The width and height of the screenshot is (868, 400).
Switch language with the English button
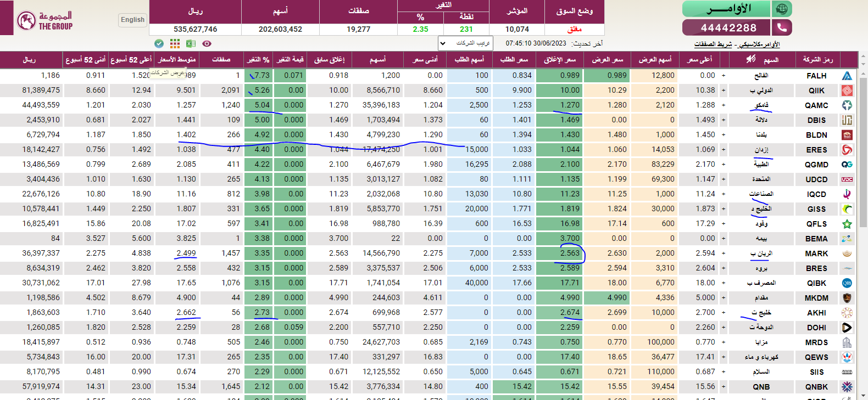133,20
